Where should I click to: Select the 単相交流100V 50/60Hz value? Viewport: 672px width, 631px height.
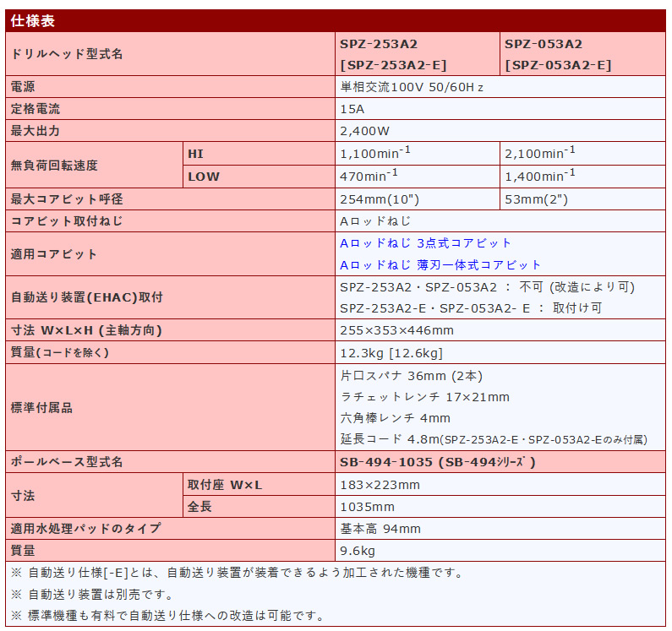pos(412,87)
